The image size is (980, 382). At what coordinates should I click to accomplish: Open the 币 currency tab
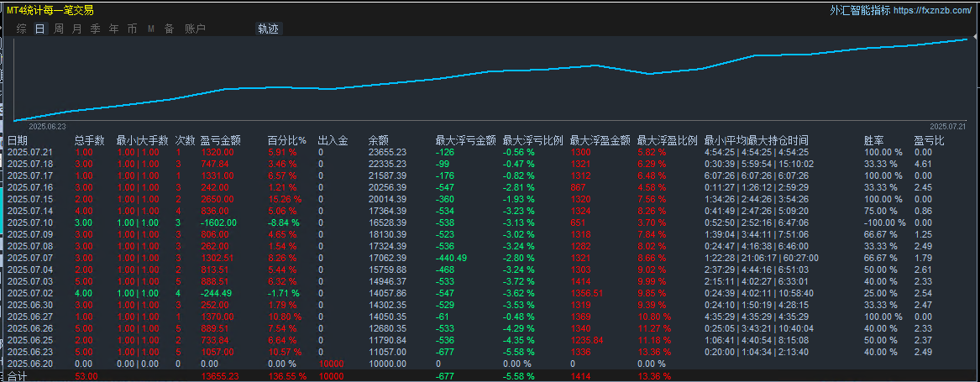(x=132, y=29)
